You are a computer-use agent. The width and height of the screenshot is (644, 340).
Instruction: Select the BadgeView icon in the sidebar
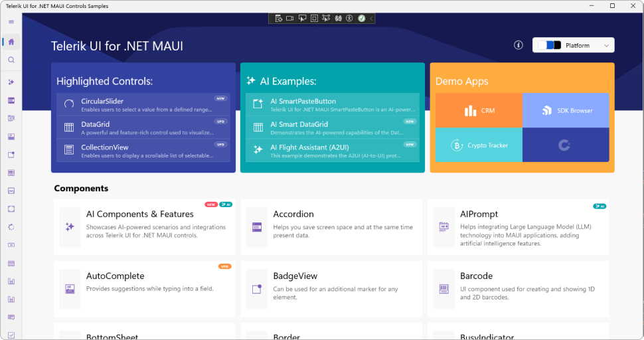tap(11, 155)
